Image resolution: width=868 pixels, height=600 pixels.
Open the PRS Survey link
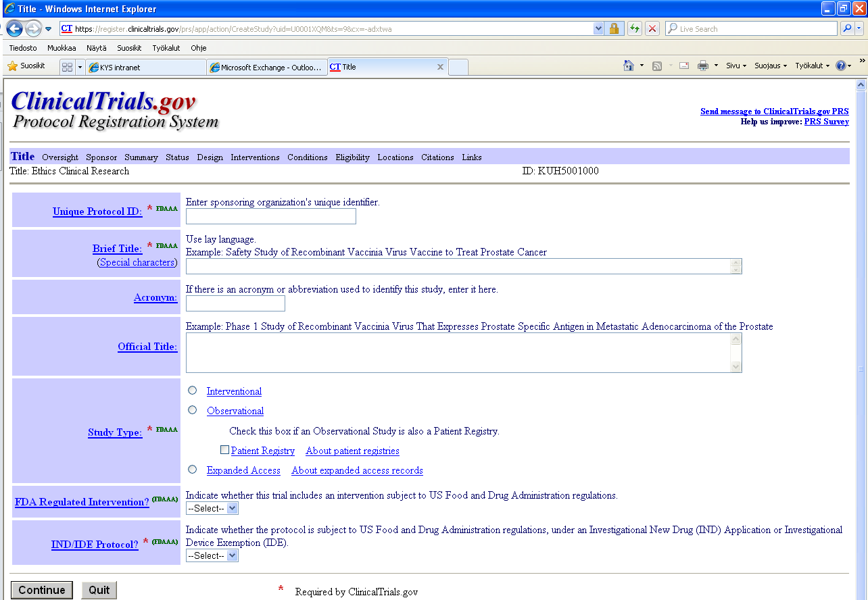826,122
